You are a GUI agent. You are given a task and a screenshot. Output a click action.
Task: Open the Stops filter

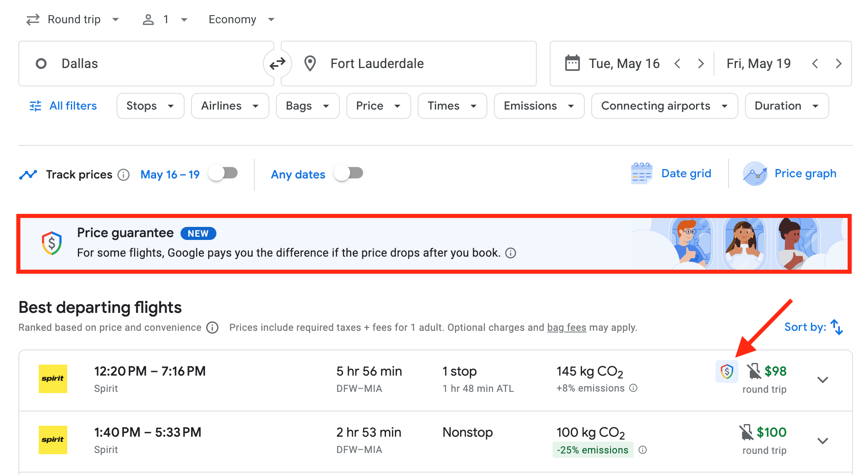point(150,106)
